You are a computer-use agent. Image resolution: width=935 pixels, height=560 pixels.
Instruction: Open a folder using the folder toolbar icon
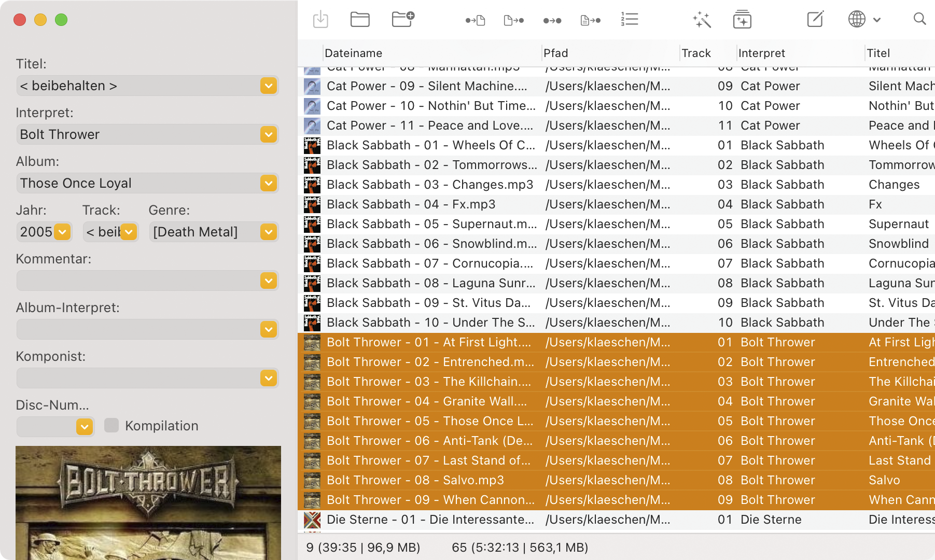tap(360, 20)
